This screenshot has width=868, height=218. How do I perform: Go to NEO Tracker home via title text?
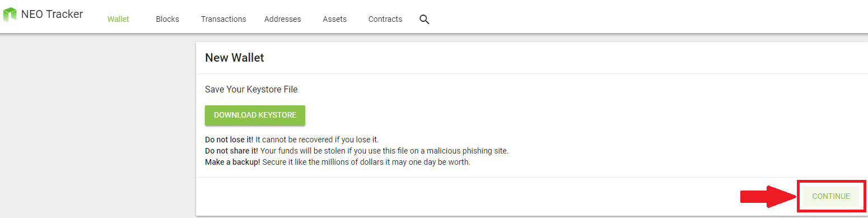tap(52, 14)
